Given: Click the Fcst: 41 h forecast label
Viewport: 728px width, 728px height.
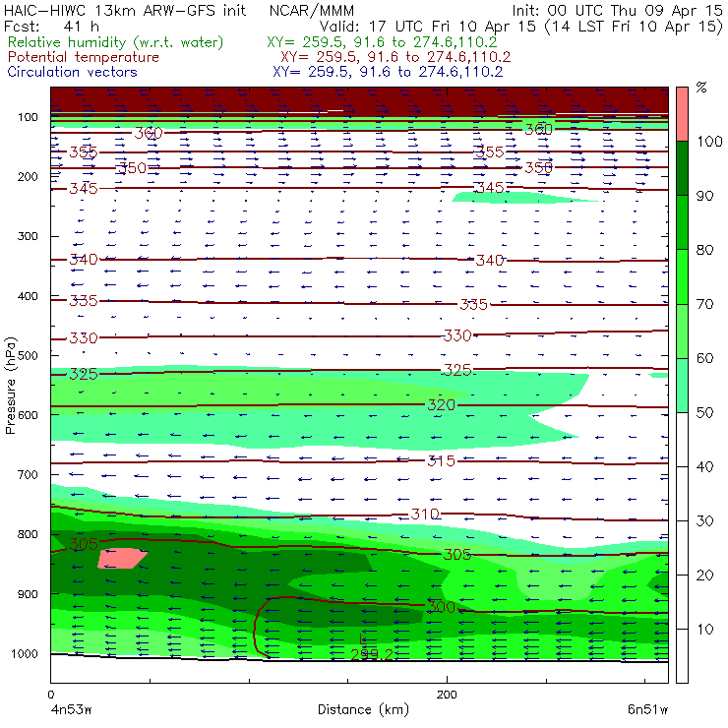Looking at the screenshot, I should point(51,27).
